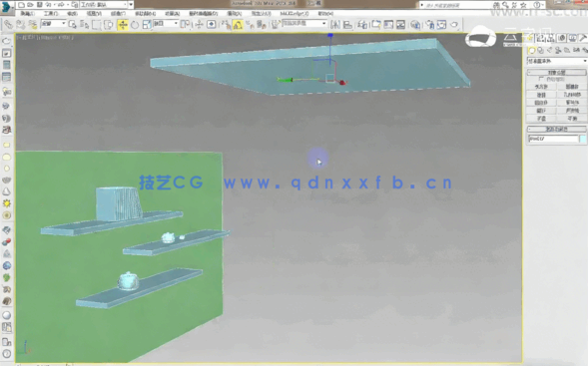Switch to the Hierarchy command panel tab
Image resolution: width=588 pixels, height=366 pixels.
[551, 38]
